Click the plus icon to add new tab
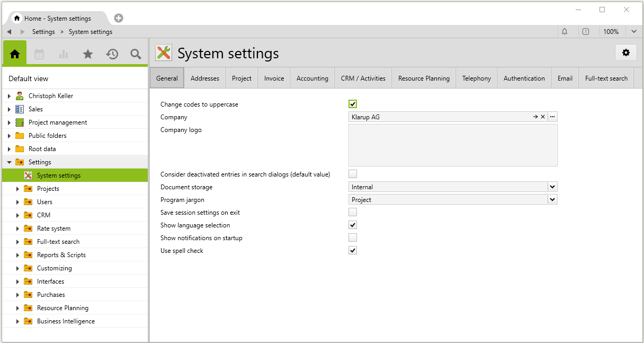This screenshot has height=343, width=644. [x=119, y=18]
